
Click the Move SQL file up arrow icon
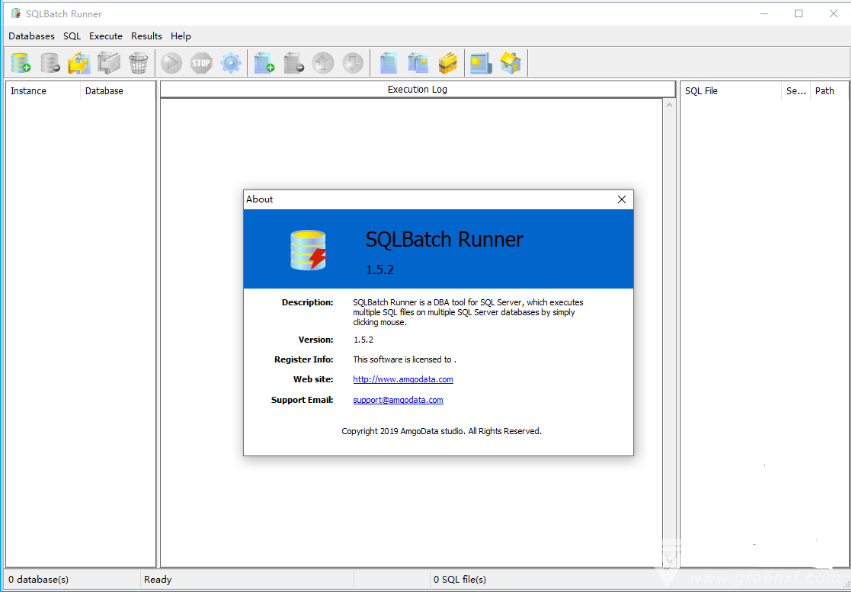point(323,63)
